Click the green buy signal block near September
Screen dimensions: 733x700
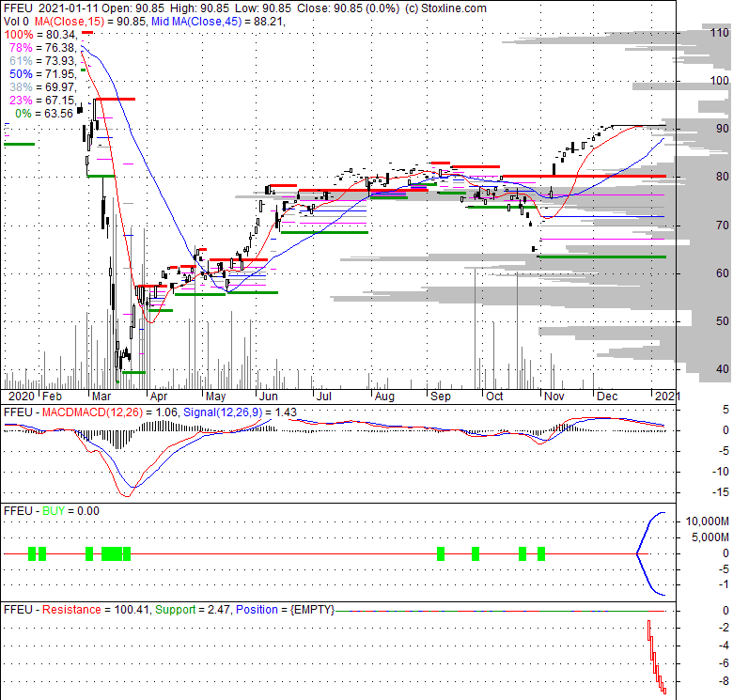[x=441, y=553]
